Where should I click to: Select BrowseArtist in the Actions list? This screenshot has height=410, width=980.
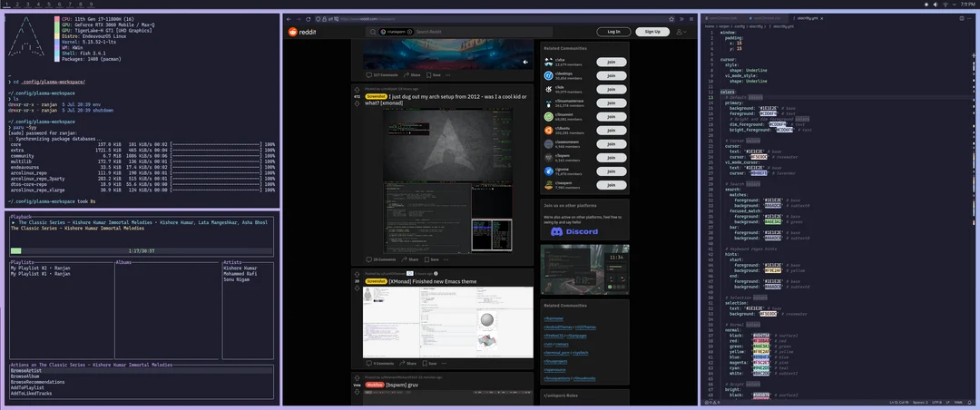pyautogui.click(x=27, y=371)
